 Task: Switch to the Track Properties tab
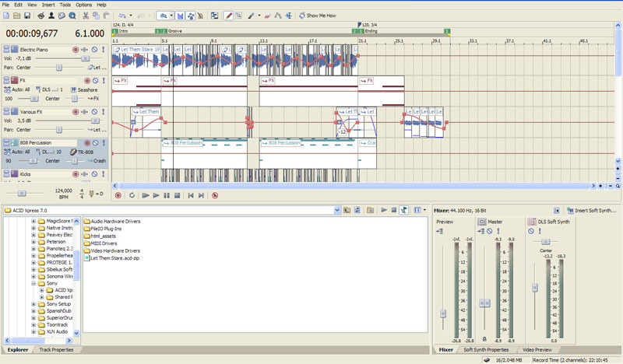pyautogui.click(x=56, y=350)
